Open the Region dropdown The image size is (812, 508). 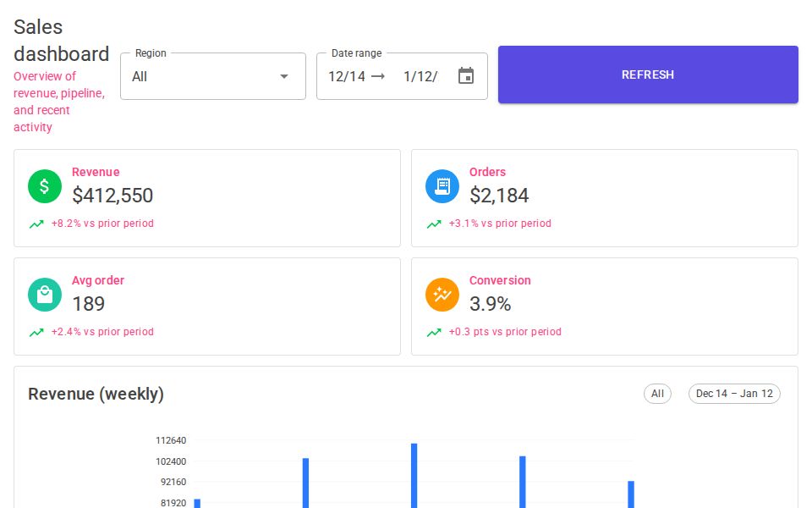pos(211,76)
